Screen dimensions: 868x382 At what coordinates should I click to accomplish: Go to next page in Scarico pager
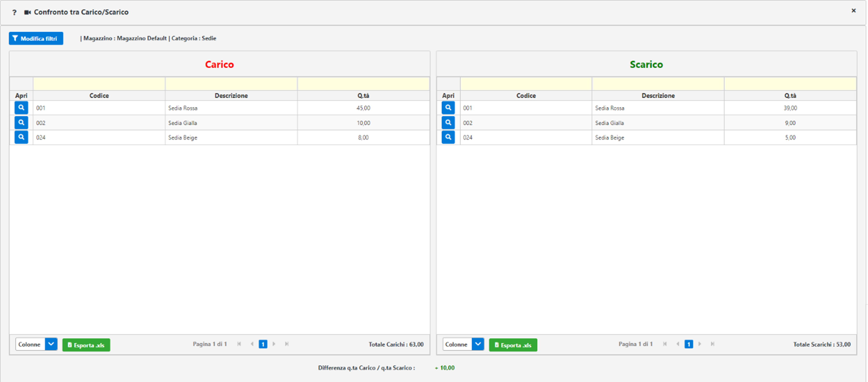(700, 344)
